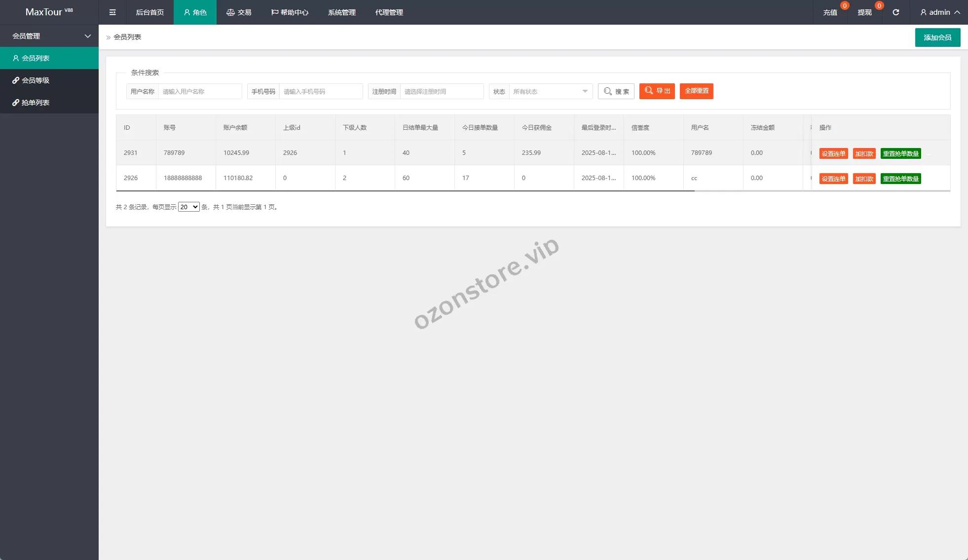Click the recharge notification badge
This screenshot has height=560, width=968.
click(845, 6)
